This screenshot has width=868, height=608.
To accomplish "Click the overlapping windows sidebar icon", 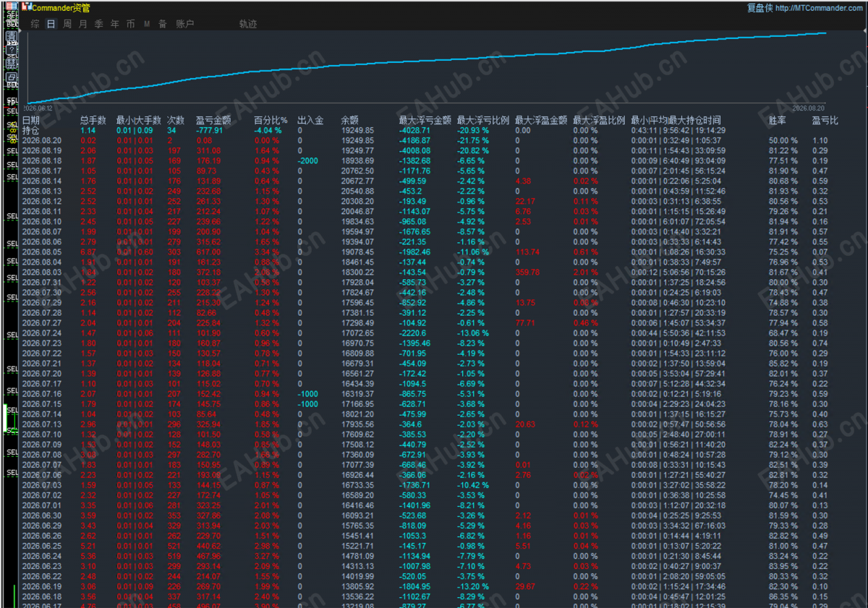I will [x=12, y=76].
